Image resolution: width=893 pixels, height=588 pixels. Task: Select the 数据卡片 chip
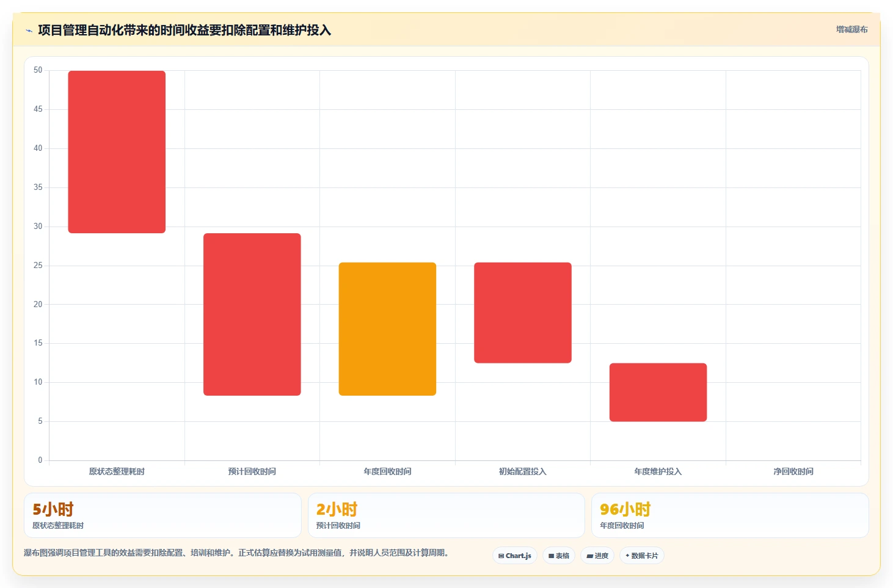point(642,556)
